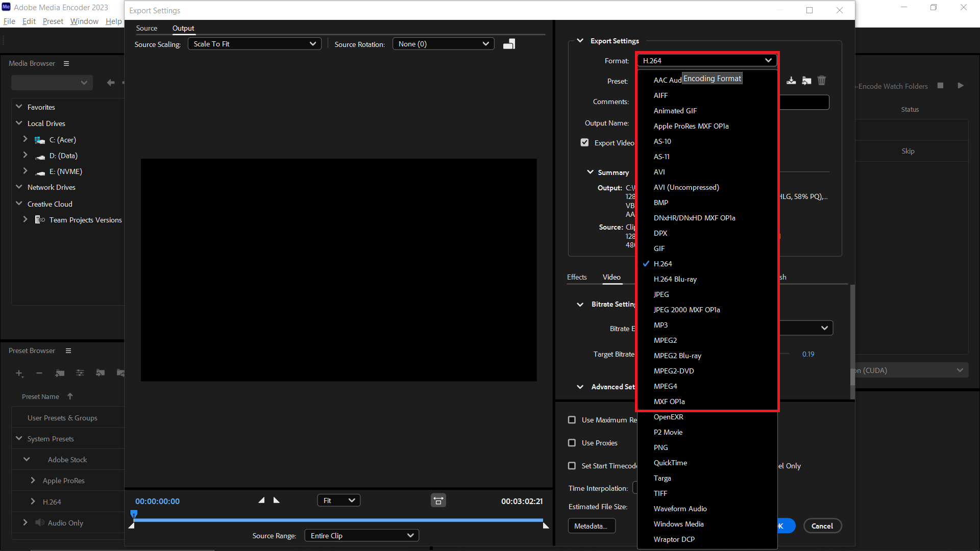Image resolution: width=980 pixels, height=551 pixels.
Task: Open preset settings filter icon
Action: pos(80,373)
